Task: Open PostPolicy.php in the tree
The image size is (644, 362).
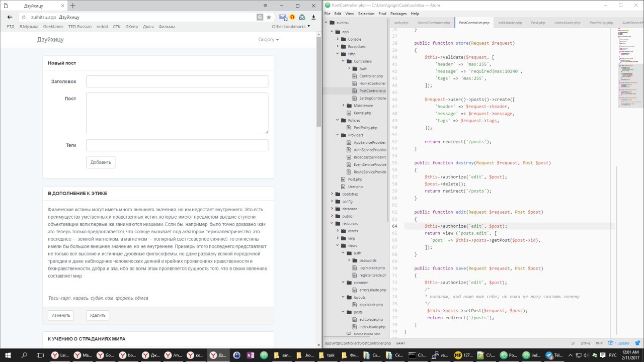Action: tap(365, 128)
